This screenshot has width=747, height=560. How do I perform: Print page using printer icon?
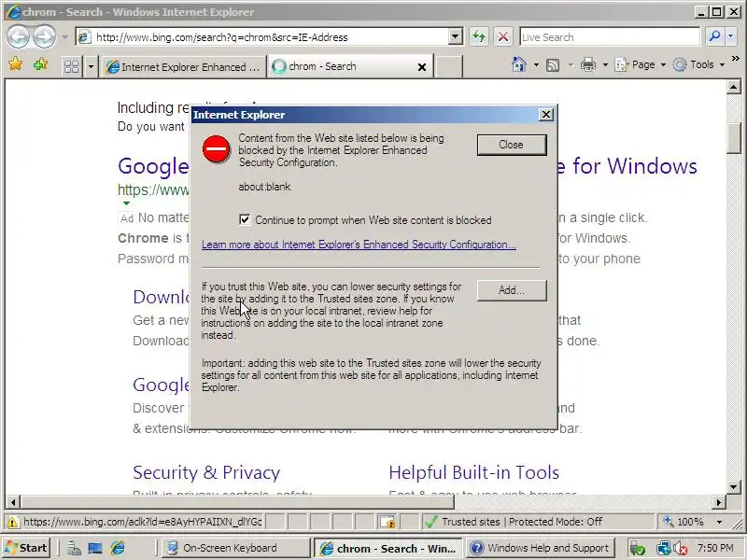point(588,64)
